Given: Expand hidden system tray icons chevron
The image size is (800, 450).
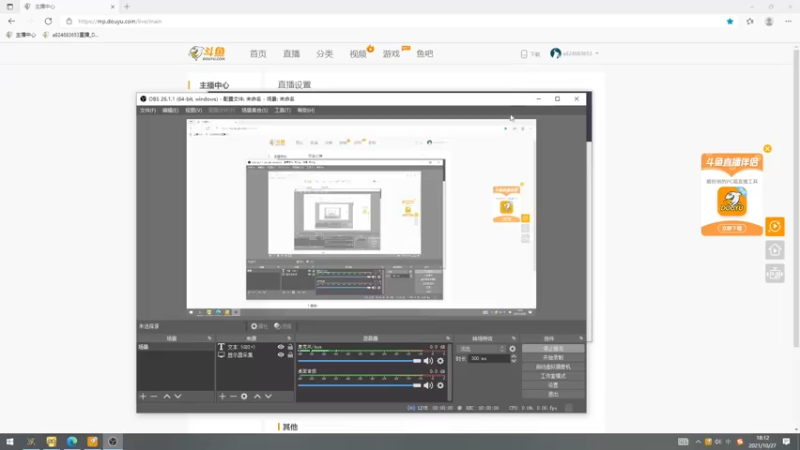Looking at the screenshot, I should 697,442.
